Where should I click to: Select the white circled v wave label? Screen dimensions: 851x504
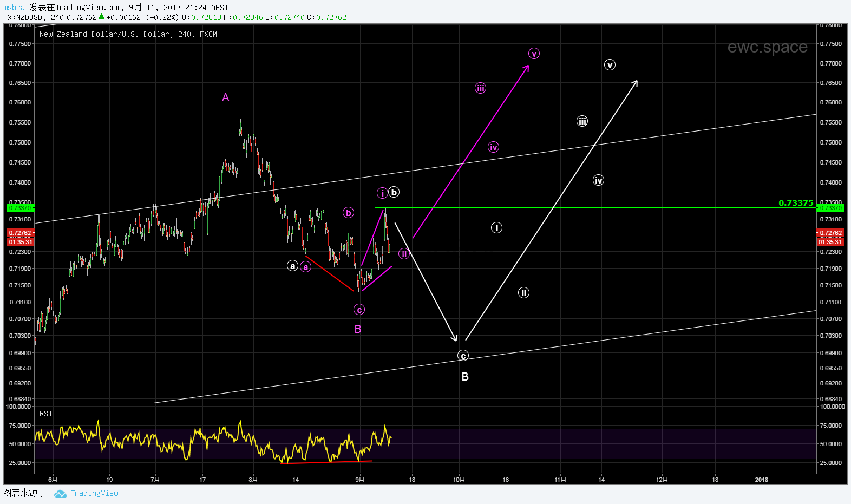pos(610,65)
